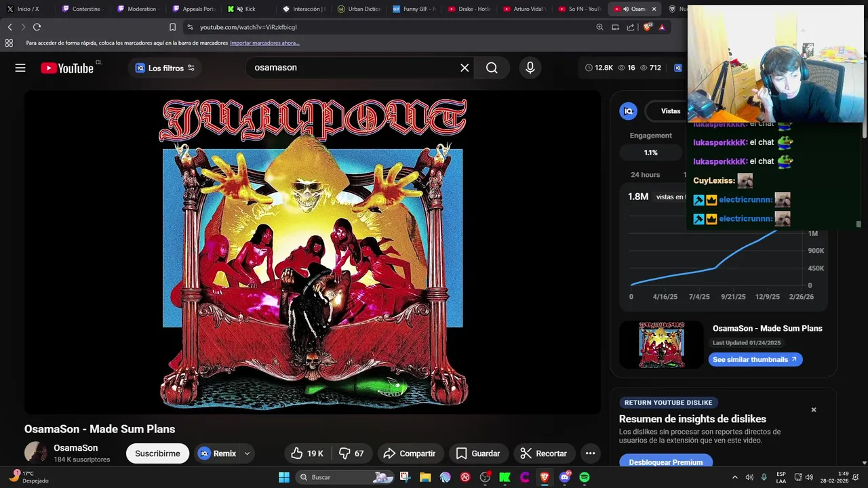Open the Los filtros IQ button
The image size is (868, 488).
coord(165,68)
